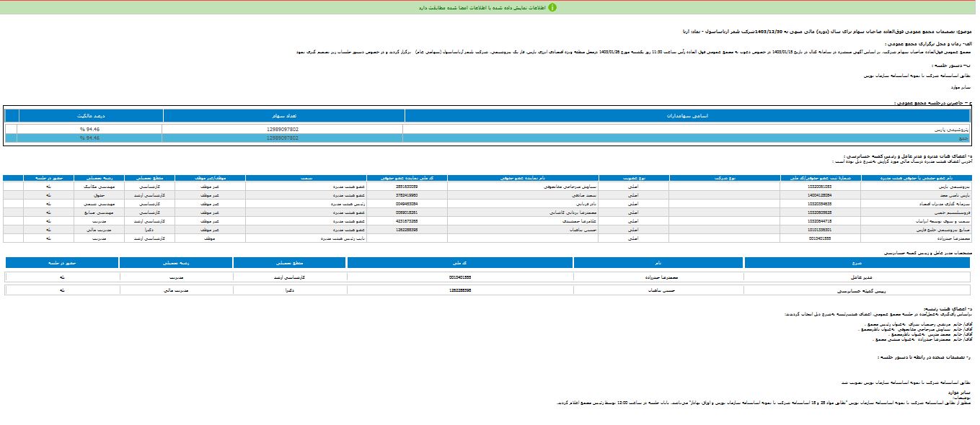Click the green info icon in the top banner

(552, 7)
